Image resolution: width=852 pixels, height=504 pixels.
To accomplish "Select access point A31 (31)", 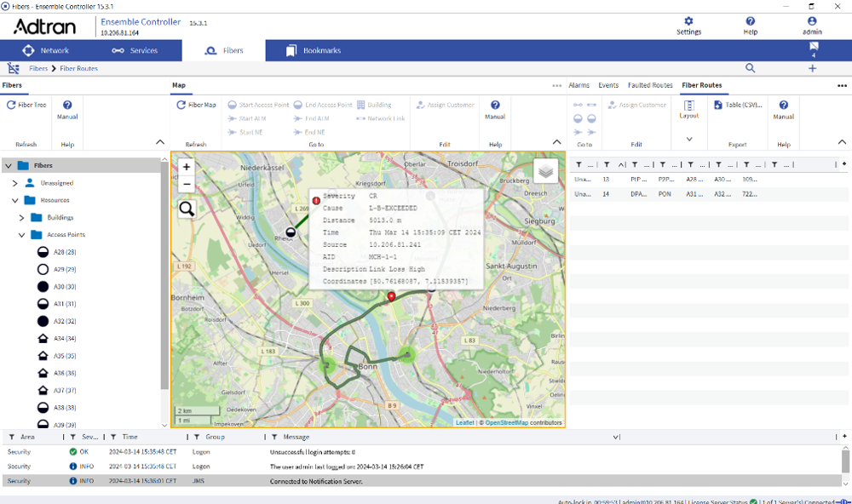I will (x=56, y=304).
